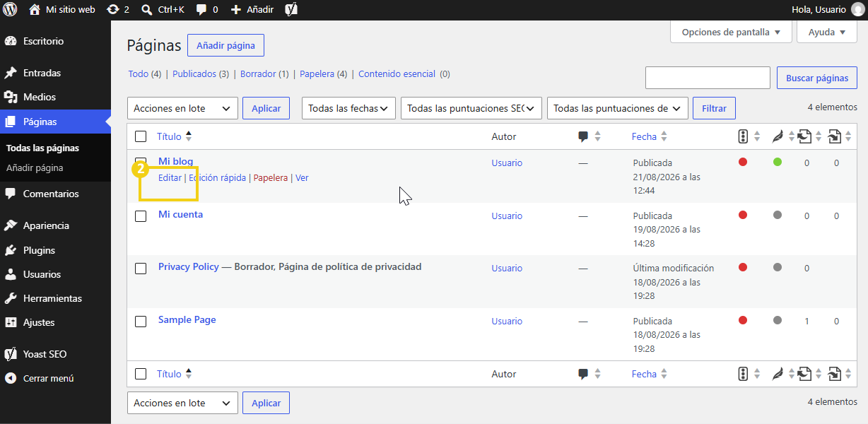Screen dimensions: 868x424
Task: Click the Entradas pin icon
Action: tap(11, 73)
